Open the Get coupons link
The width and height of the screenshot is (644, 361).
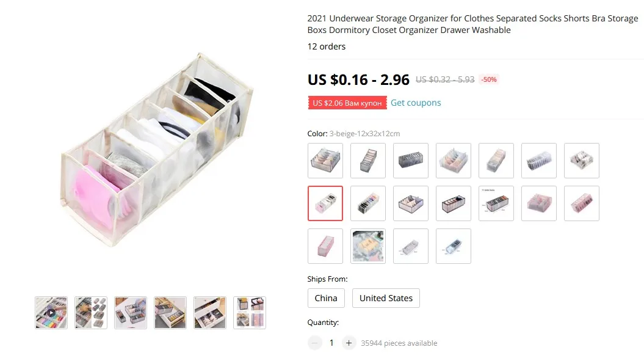point(416,103)
